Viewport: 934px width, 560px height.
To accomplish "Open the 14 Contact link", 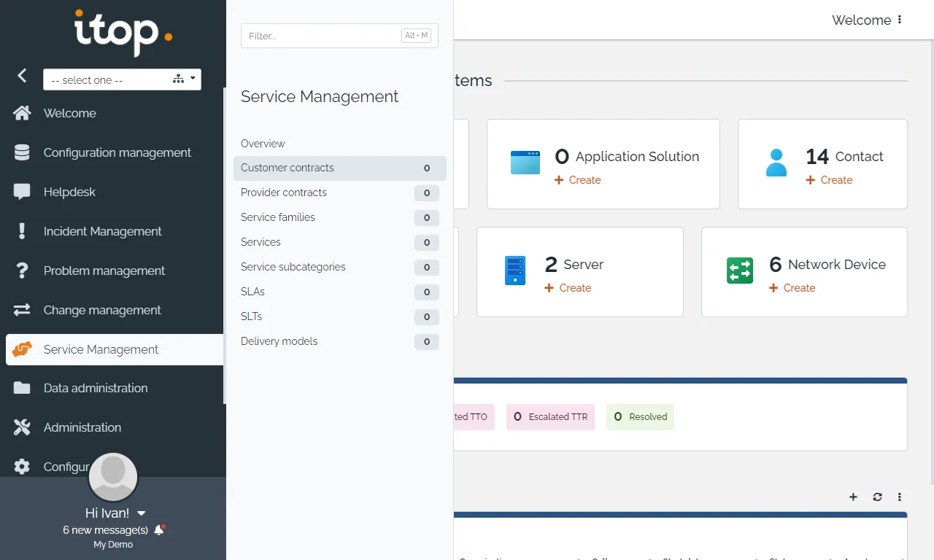I will (844, 156).
